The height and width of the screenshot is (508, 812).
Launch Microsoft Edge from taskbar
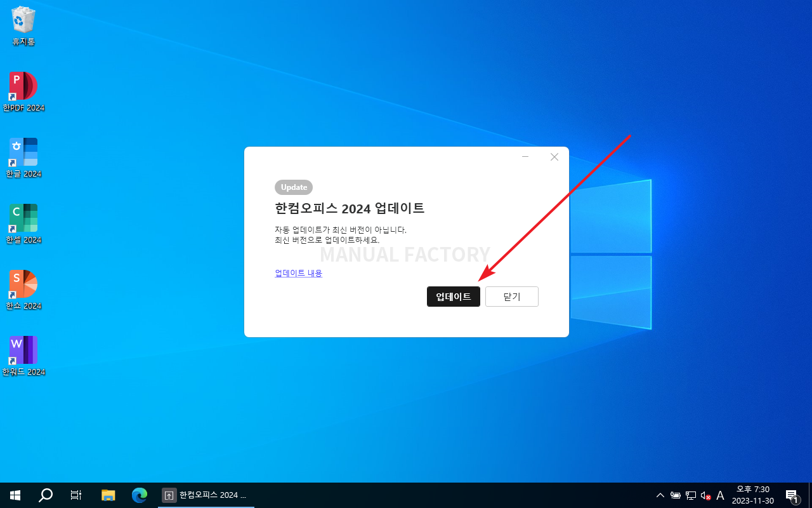coord(139,495)
